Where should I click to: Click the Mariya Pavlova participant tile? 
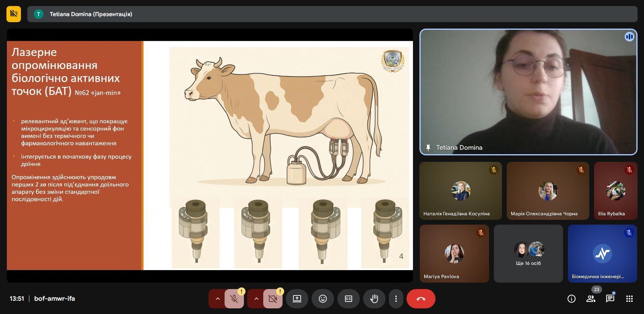[454, 254]
